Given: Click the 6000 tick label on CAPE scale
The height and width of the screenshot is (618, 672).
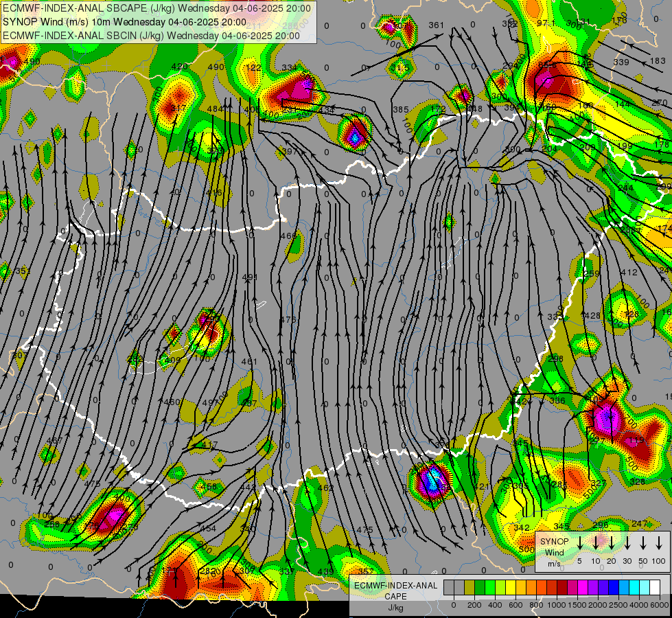Looking at the screenshot, I should pos(660,605).
